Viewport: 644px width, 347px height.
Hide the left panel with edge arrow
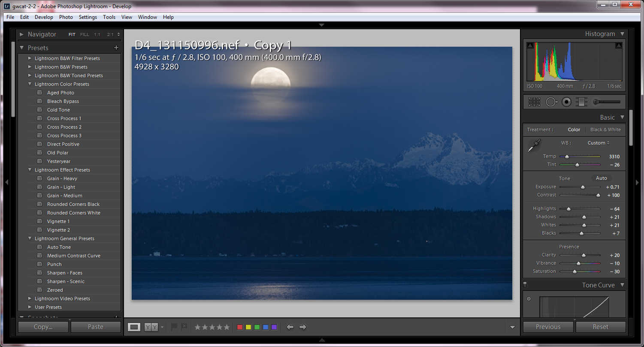[6, 182]
